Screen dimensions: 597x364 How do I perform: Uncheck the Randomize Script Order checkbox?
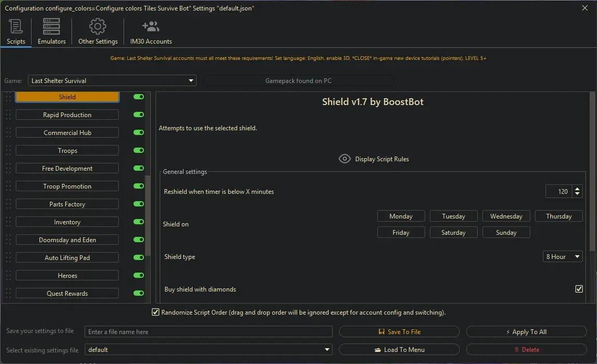pos(156,313)
